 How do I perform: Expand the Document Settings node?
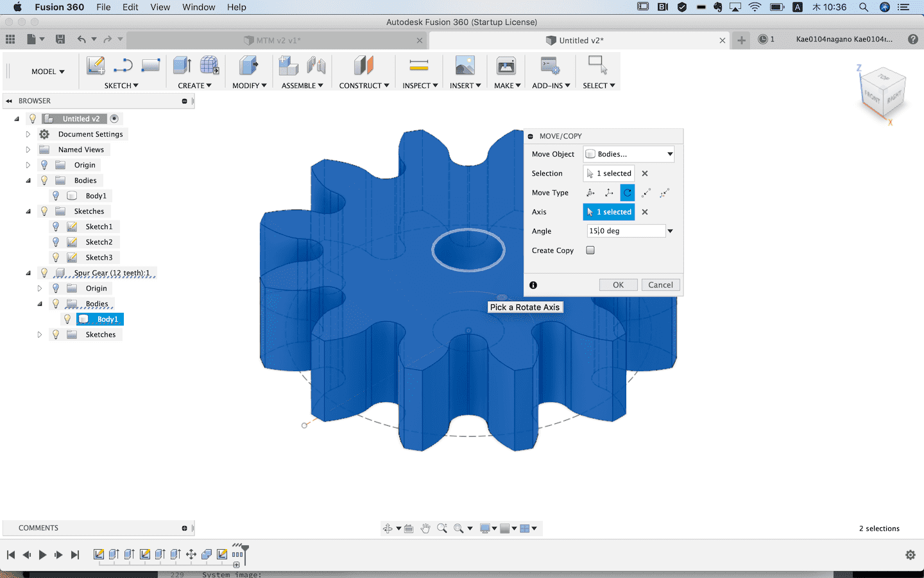[28, 134]
